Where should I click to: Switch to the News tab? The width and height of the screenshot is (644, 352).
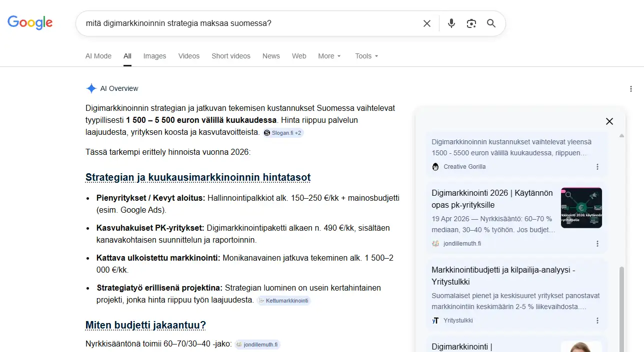tap(271, 56)
